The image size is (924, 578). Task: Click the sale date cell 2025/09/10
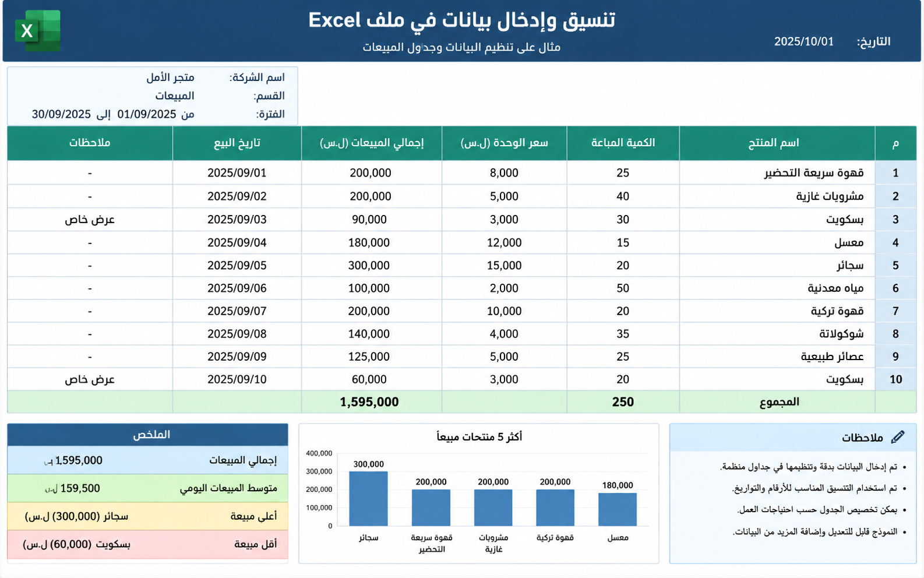[237, 379]
